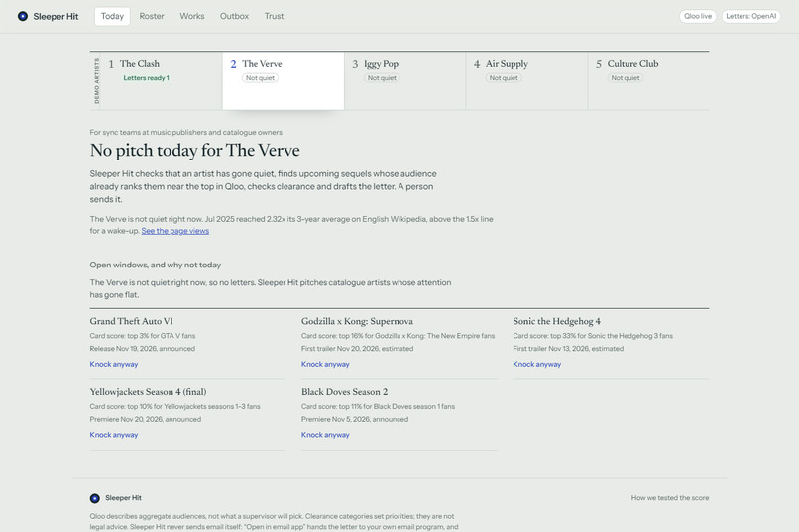
Task: Click the Open windows, and why not today heading
Action: tap(156, 265)
